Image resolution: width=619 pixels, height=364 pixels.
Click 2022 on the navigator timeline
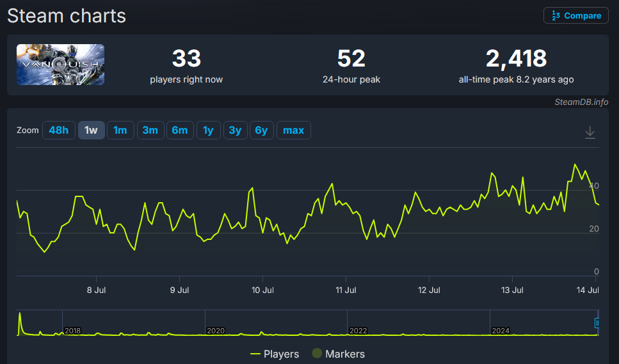click(x=358, y=331)
